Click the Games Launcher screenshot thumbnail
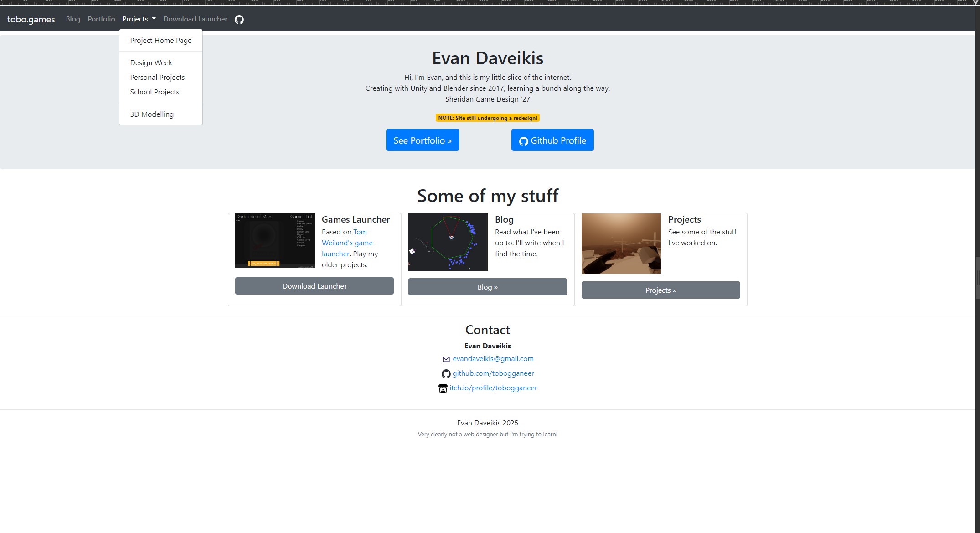This screenshot has height=533, width=980. coord(274,240)
